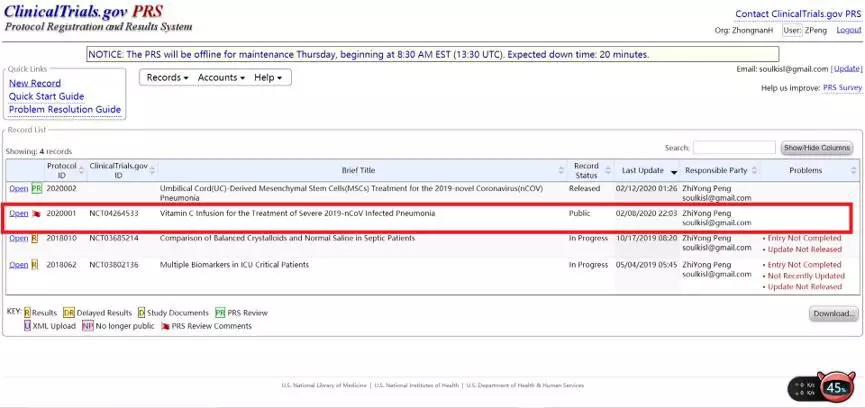Click the PR icon on record 2020002
This screenshot has width=865, height=408.
[36, 188]
